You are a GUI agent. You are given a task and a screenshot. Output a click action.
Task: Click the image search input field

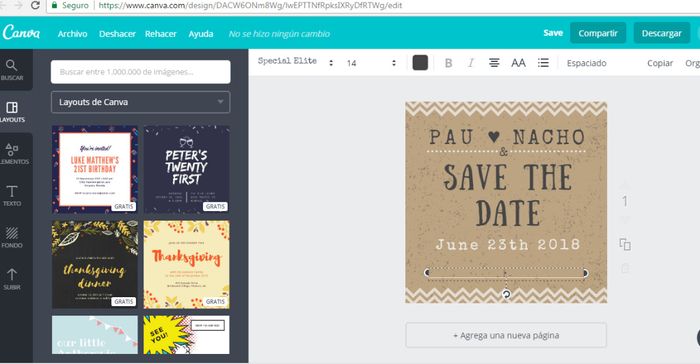(x=141, y=72)
